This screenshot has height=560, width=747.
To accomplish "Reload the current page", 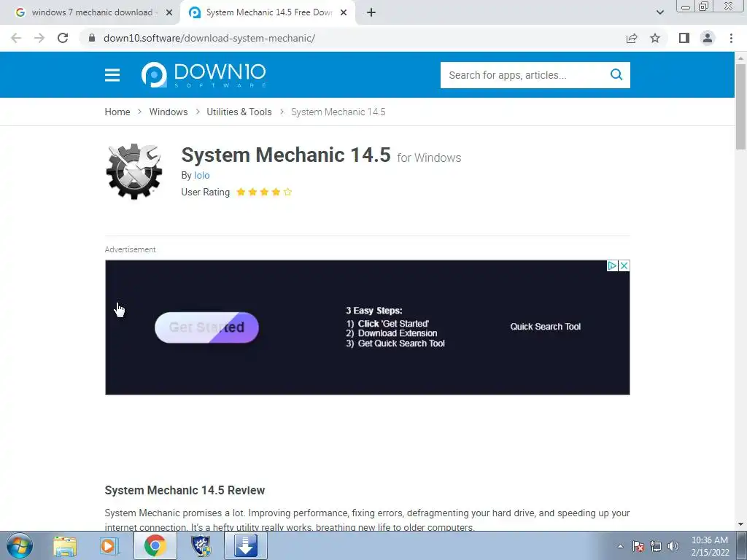I will [x=63, y=38].
